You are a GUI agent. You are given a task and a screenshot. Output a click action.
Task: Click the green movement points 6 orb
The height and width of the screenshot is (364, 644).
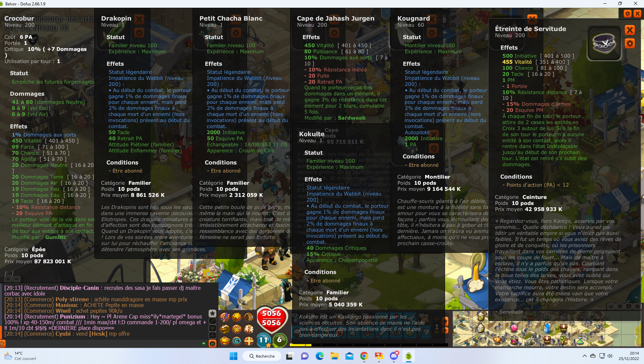280,340
